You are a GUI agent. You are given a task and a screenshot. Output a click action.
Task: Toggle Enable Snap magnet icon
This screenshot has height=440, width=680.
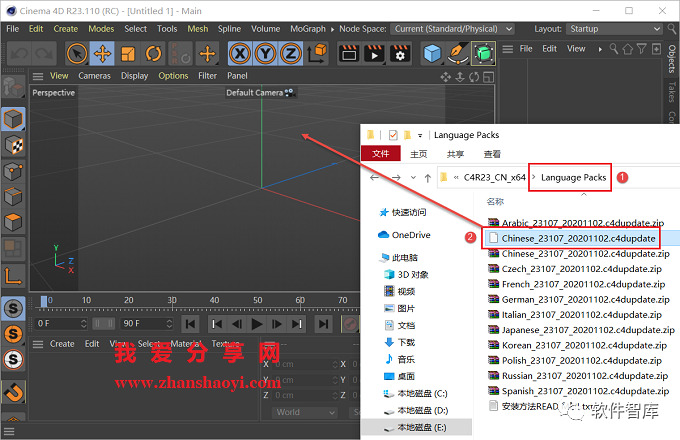pos(13,392)
